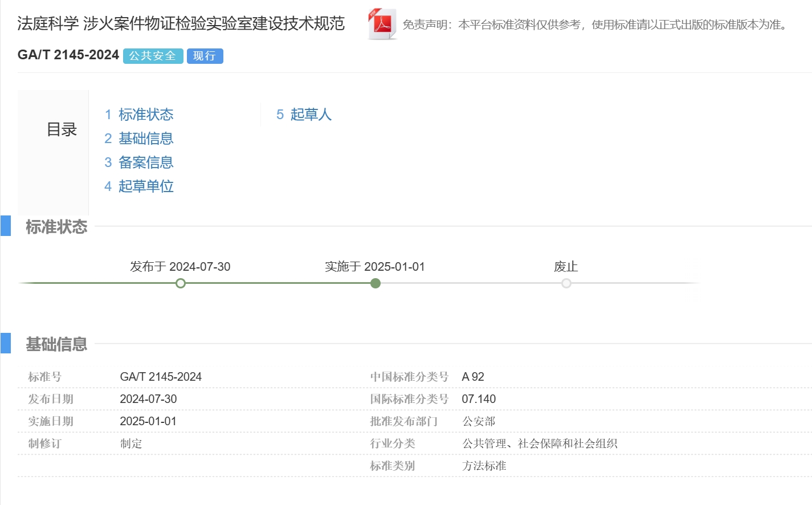Viewport: 812px width, 505px height.
Task: Select the page title 法庭科学 涉火案件物证检验实验室建设技术规范
Action: pyautogui.click(x=181, y=23)
